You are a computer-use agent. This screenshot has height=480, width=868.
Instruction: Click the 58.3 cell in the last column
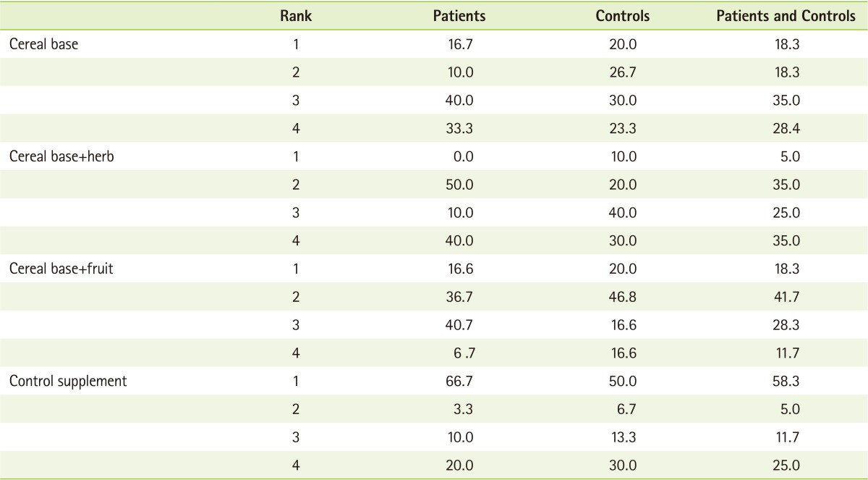786,381
